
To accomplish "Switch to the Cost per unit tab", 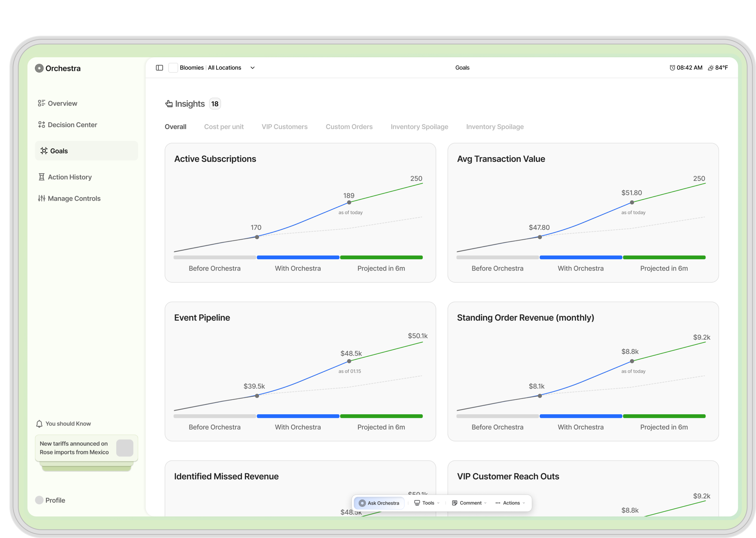I will (224, 127).
